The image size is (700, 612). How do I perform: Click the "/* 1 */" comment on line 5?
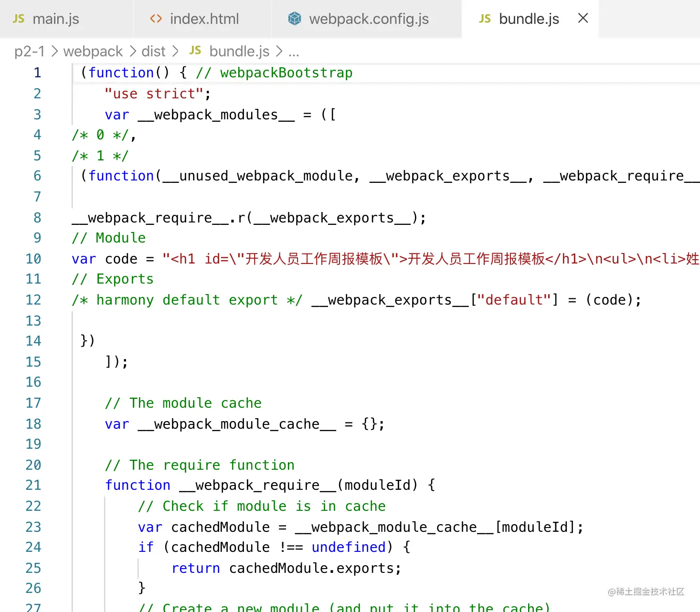point(100,156)
